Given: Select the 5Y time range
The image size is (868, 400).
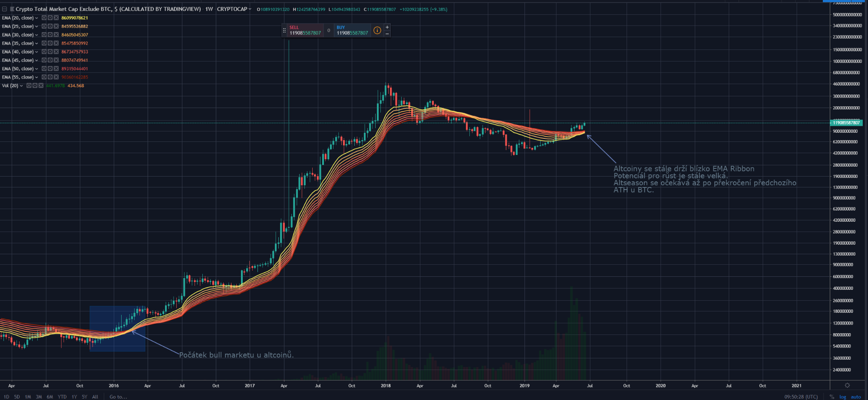Looking at the screenshot, I should tap(85, 397).
